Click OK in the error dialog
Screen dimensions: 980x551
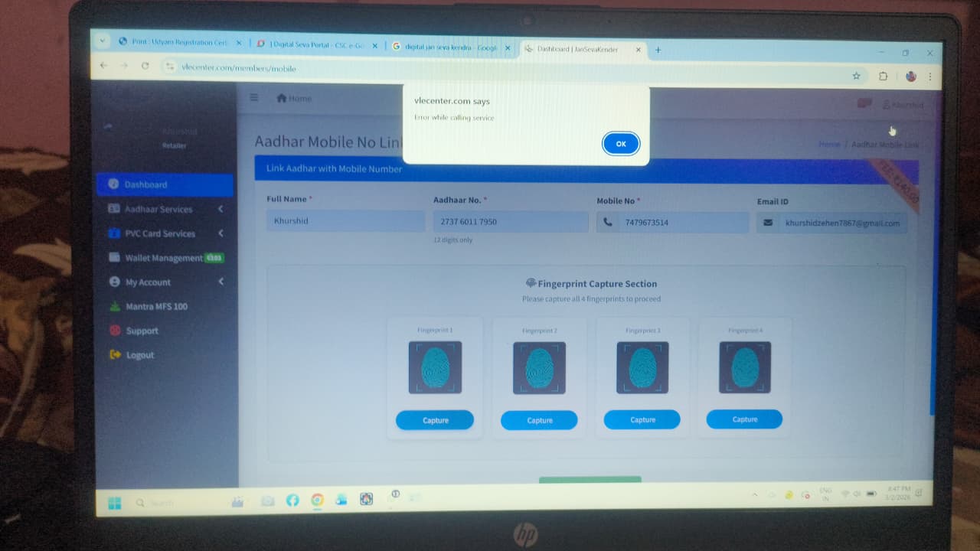620,144
